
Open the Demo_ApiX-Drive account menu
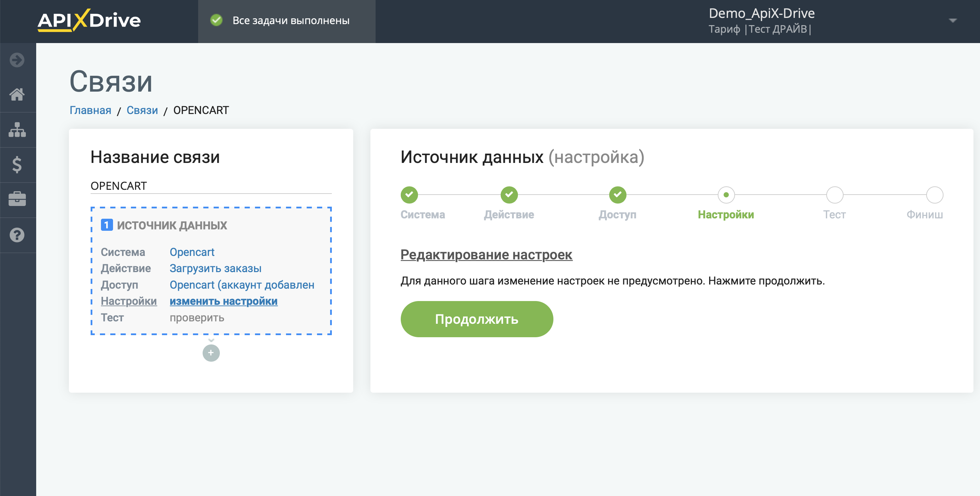click(761, 13)
